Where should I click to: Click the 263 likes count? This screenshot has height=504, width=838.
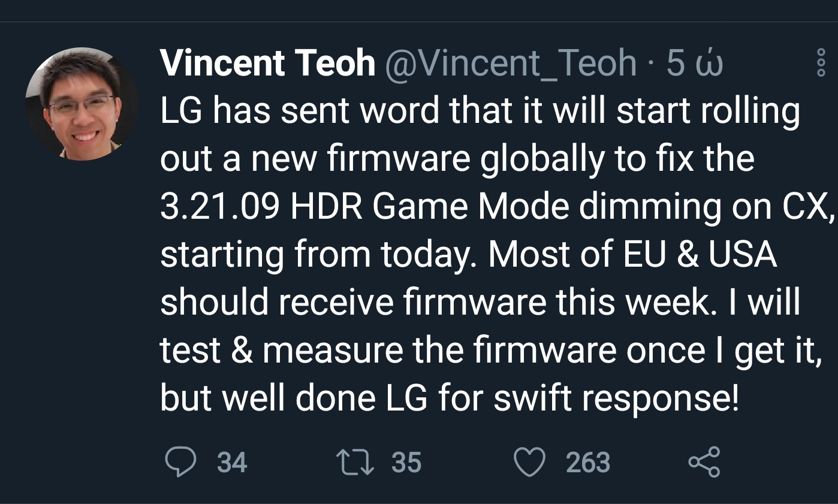point(587,463)
